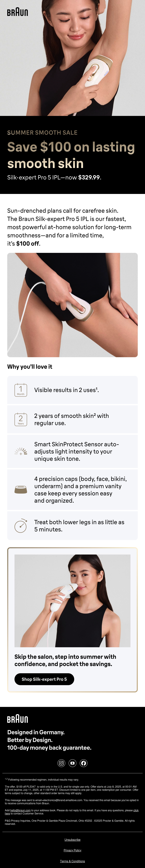Click the bikini-line IPL product image
The image size is (145, 868).
point(72,305)
